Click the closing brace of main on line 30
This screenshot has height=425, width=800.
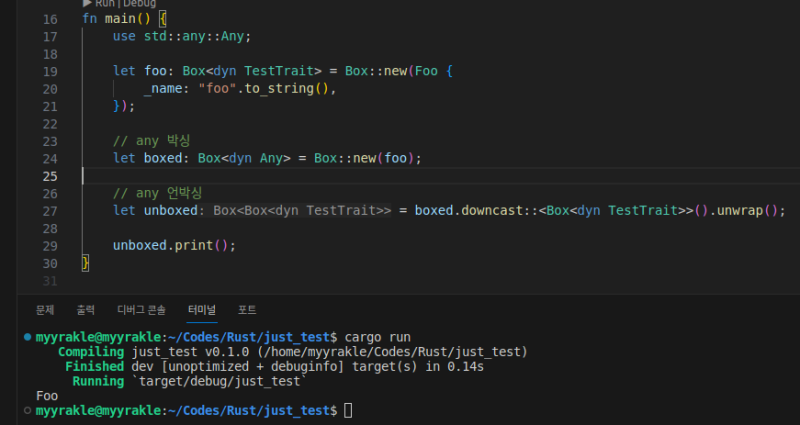pos(86,263)
